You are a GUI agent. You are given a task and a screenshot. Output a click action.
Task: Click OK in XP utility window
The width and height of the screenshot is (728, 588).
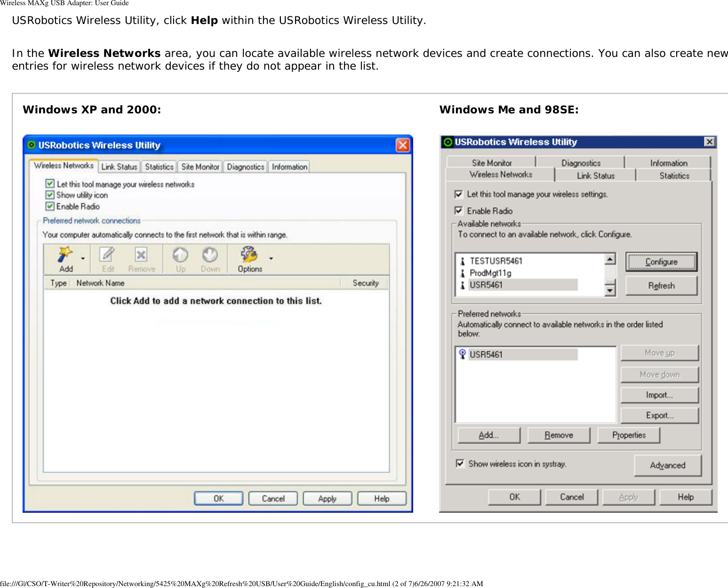[219, 498]
